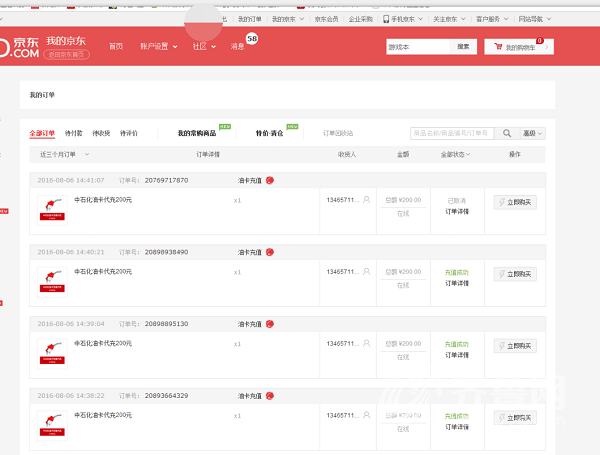Open 订单详情 of order 20898895130
600x455 pixels.
pyautogui.click(x=457, y=356)
